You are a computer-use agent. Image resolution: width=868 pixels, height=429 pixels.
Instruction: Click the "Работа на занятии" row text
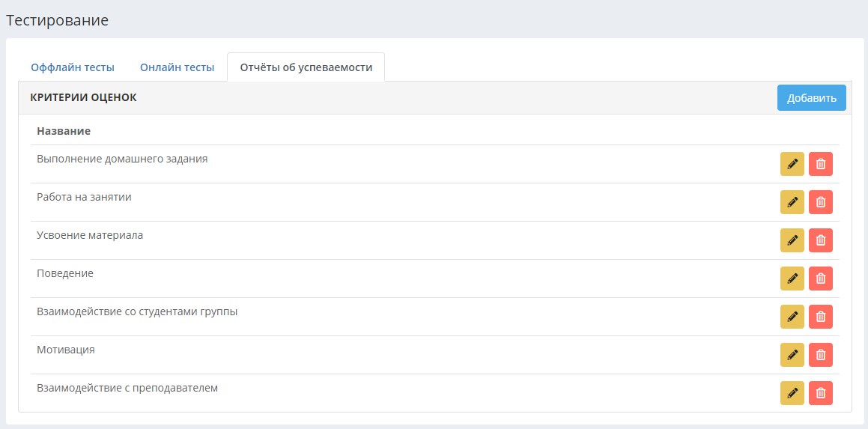pyautogui.click(x=84, y=196)
